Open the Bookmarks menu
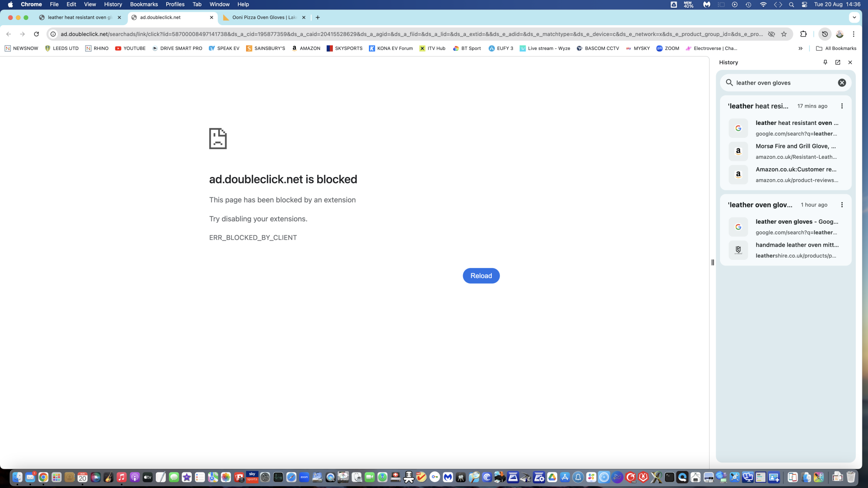 click(x=144, y=4)
